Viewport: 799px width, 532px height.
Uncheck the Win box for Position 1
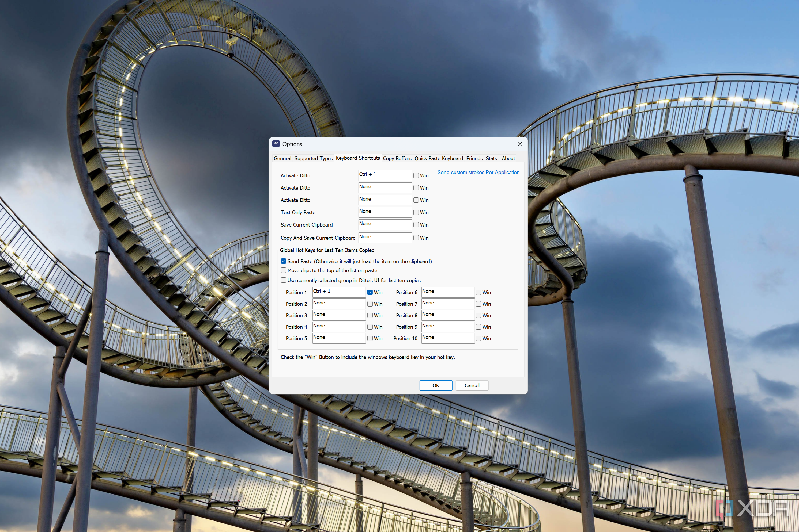click(370, 292)
